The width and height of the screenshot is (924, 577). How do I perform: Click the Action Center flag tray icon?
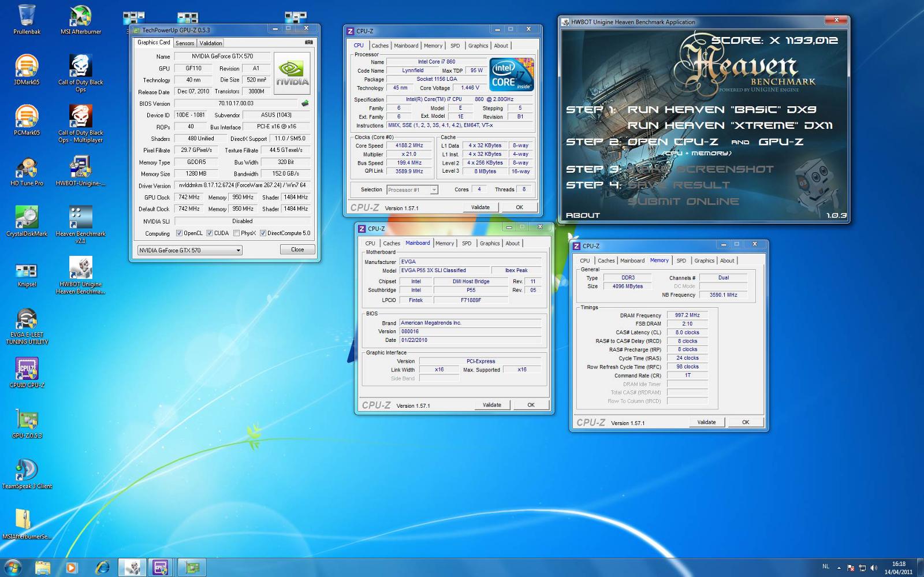pos(851,568)
